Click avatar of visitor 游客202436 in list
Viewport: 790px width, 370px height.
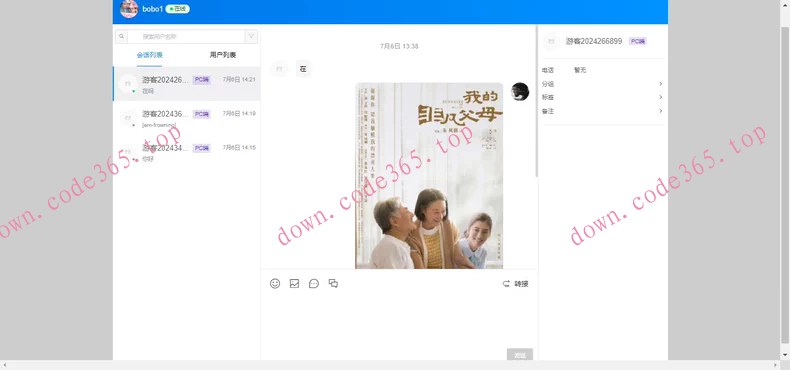click(128, 118)
